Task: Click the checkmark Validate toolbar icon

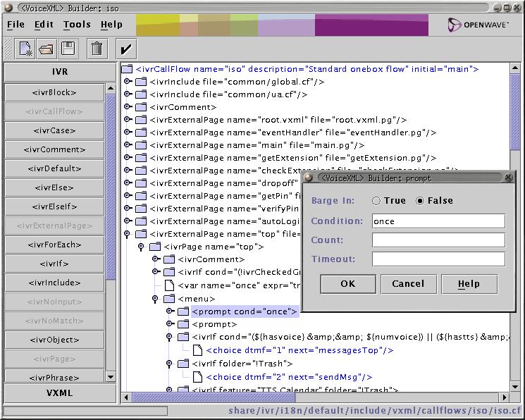Action: tap(126, 49)
